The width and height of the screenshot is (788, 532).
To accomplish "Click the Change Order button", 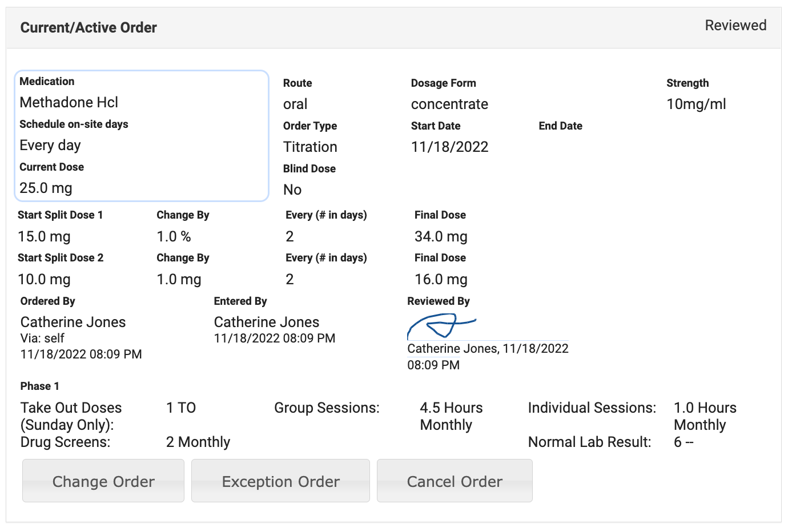I will point(103,481).
